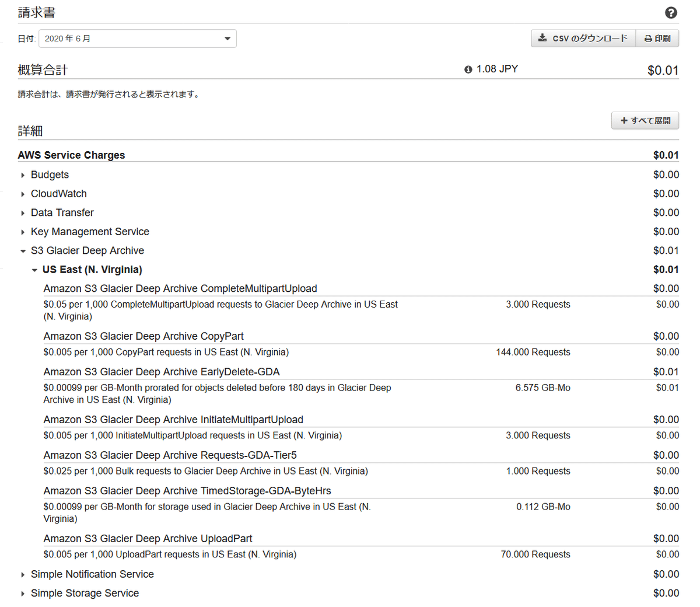This screenshot has height=607, width=700.
Task: Click the InitiateMultipartUpload line item heading
Action: click(173, 420)
